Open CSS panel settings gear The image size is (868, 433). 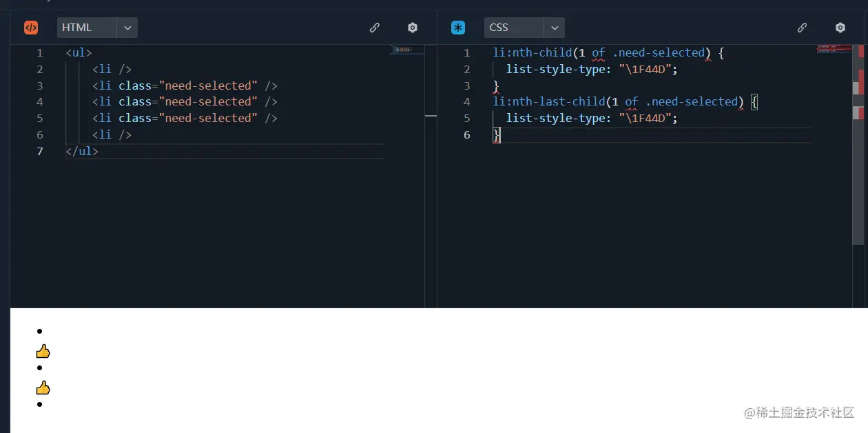(840, 28)
